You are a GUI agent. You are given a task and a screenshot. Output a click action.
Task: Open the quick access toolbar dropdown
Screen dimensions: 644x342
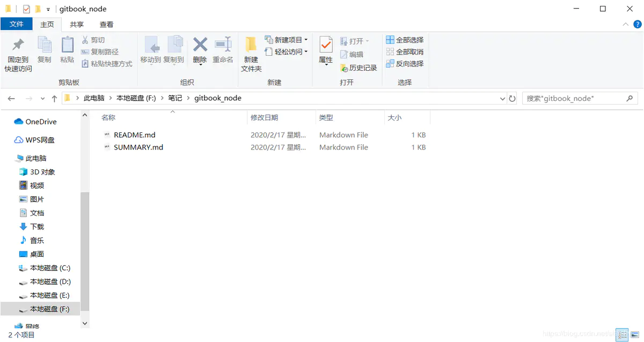click(x=48, y=9)
